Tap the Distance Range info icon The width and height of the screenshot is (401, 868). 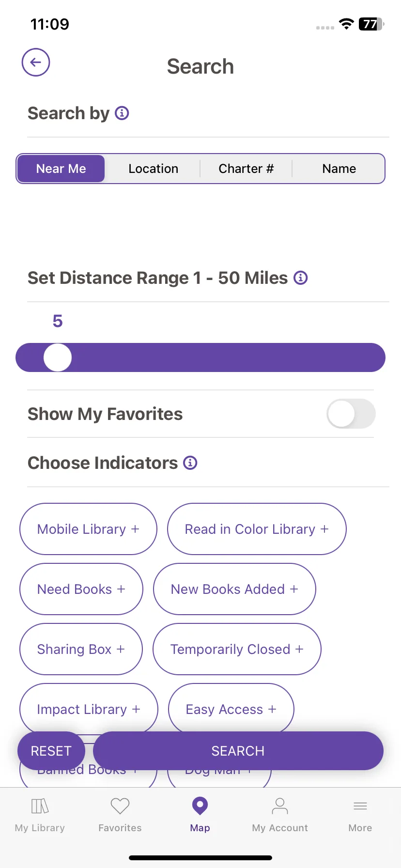point(301,278)
